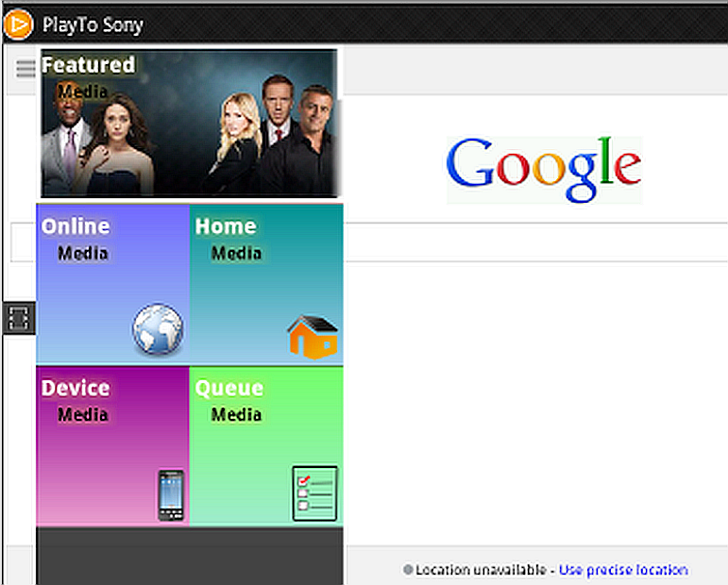Open the Queue Media tile label
Viewport: 728px width, 585px height.
pyautogui.click(x=229, y=399)
